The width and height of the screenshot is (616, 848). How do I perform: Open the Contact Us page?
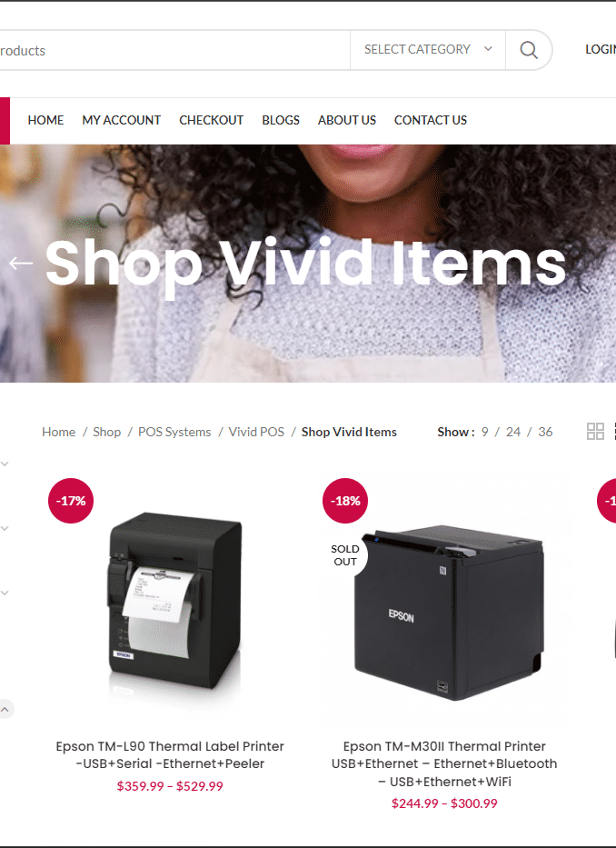[431, 120]
